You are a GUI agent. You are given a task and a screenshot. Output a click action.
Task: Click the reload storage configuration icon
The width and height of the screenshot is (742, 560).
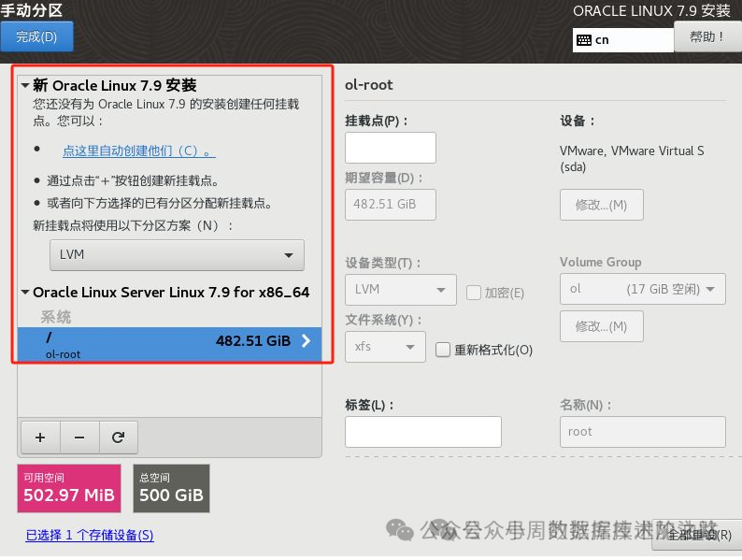click(119, 438)
